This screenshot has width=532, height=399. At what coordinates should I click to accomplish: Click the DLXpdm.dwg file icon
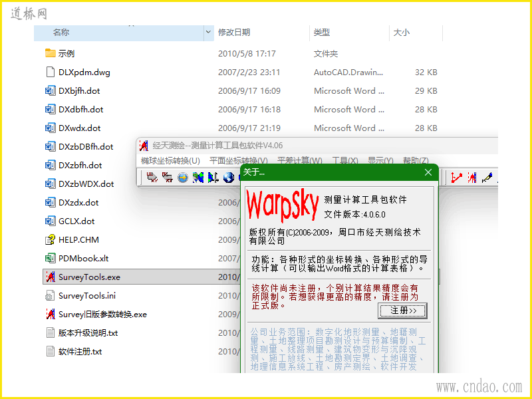click(x=51, y=72)
